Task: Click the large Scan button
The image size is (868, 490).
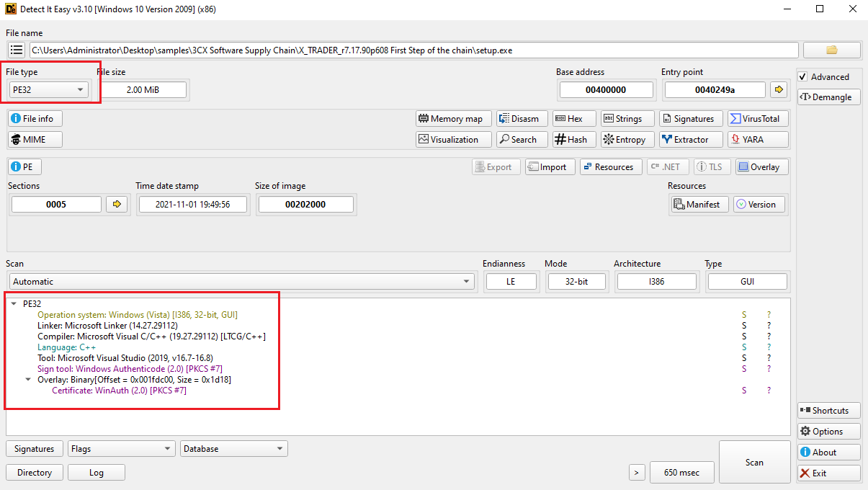Action: click(754, 462)
